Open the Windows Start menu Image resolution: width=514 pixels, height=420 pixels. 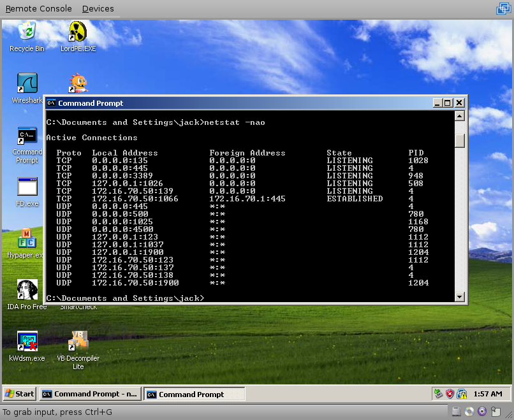[20, 394]
